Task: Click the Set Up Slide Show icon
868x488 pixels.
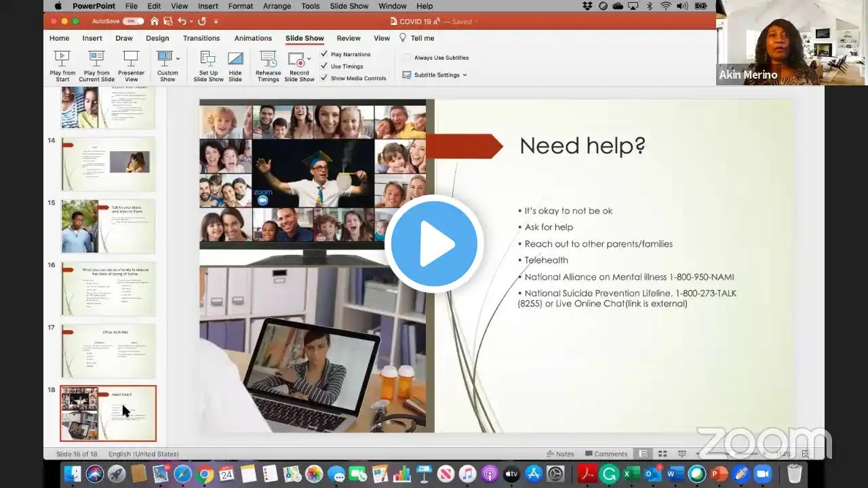Action: (x=208, y=60)
